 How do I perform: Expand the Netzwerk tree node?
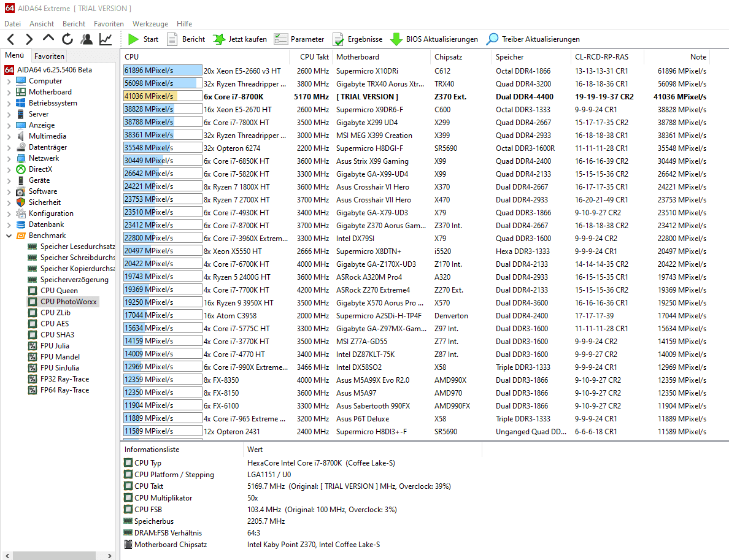(9, 158)
